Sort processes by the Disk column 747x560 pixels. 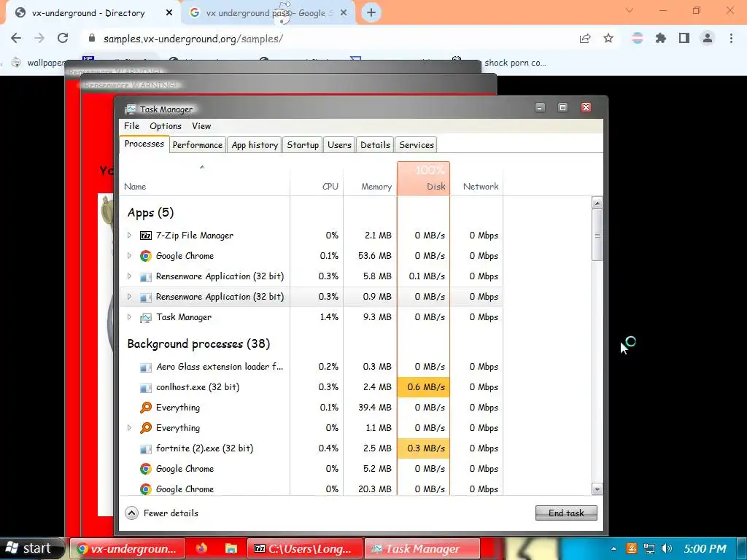tap(423, 179)
